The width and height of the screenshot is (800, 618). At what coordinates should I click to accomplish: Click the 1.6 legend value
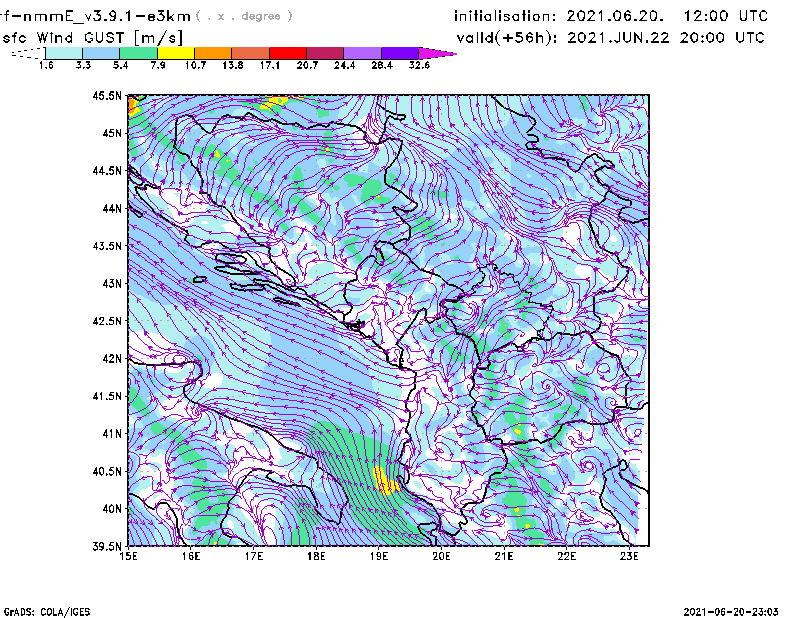click(46, 65)
